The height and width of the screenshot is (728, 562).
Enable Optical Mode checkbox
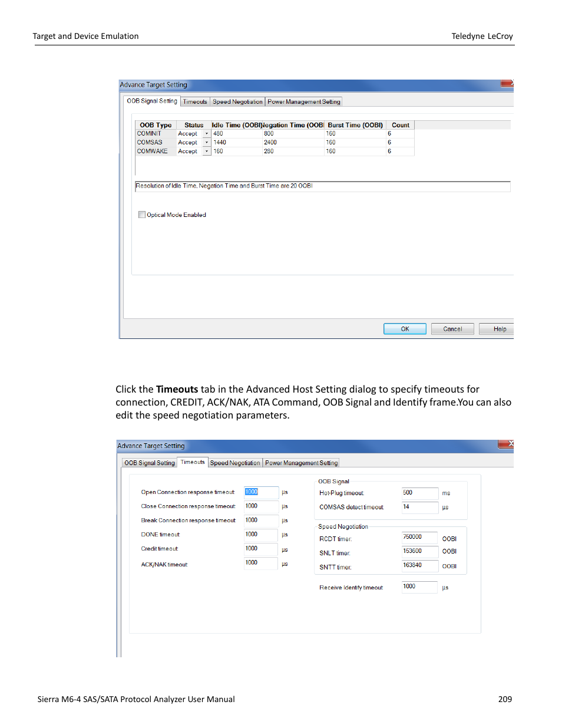click(x=142, y=215)
